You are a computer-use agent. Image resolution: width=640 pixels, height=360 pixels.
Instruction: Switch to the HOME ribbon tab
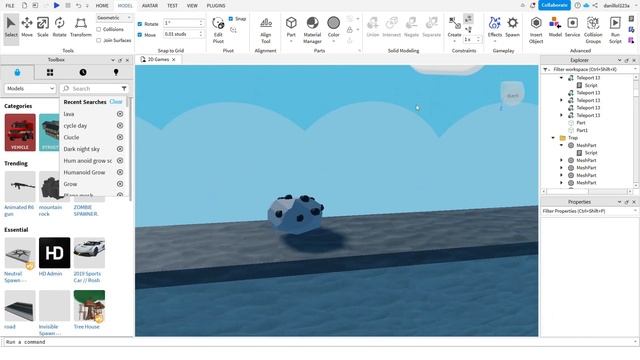tap(102, 6)
